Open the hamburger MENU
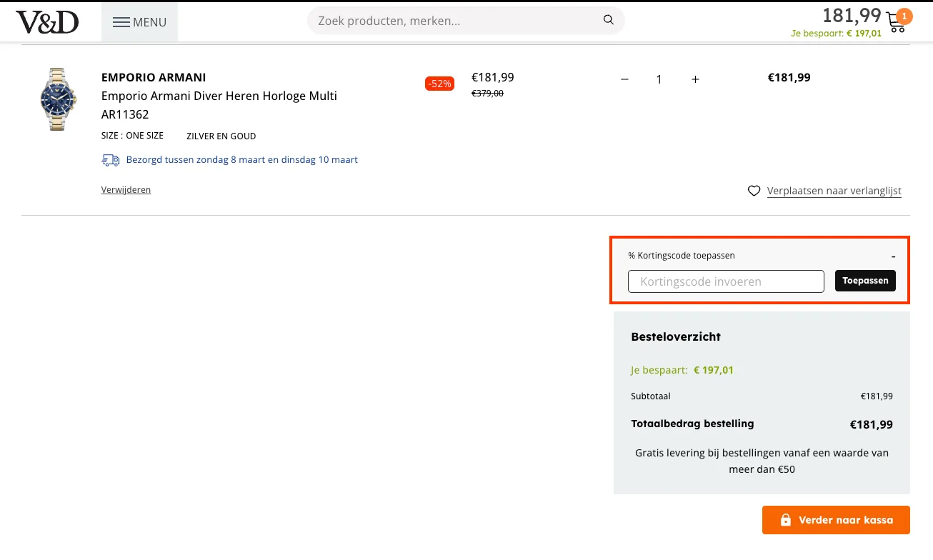Viewport: 933px width, 560px height. click(139, 22)
